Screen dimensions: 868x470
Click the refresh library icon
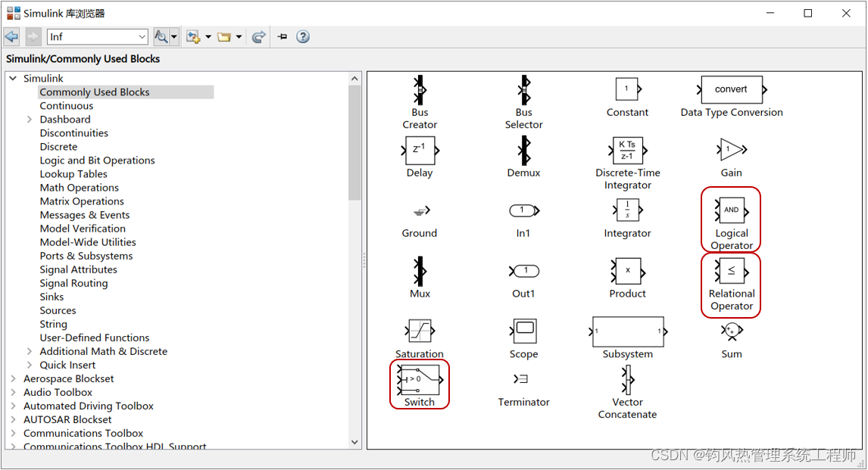coord(258,37)
